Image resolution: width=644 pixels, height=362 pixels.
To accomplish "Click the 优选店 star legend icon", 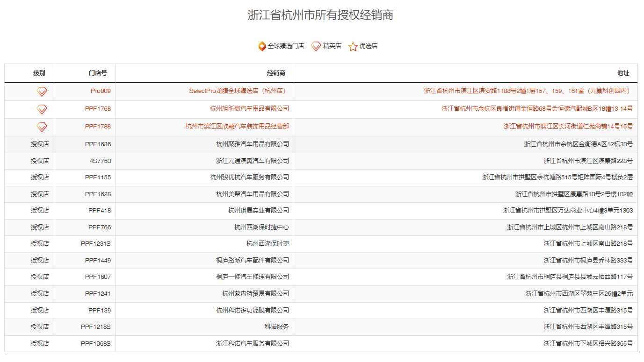I will [x=353, y=47].
